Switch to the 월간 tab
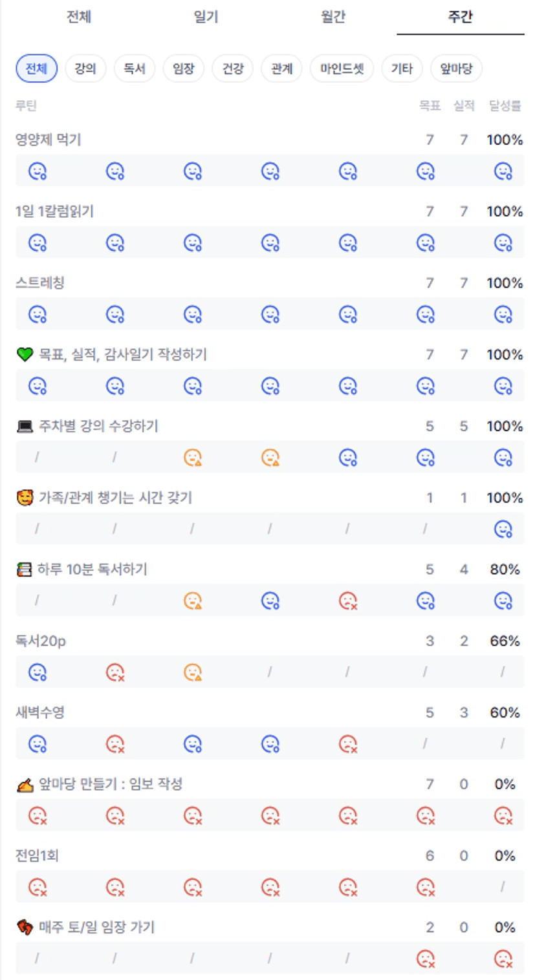This screenshot has width=535, height=980. [x=333, y=17]
